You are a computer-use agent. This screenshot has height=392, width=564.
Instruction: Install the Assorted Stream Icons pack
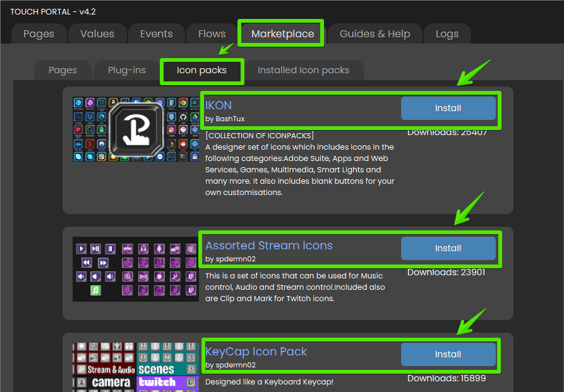click(x=448, y=248)
